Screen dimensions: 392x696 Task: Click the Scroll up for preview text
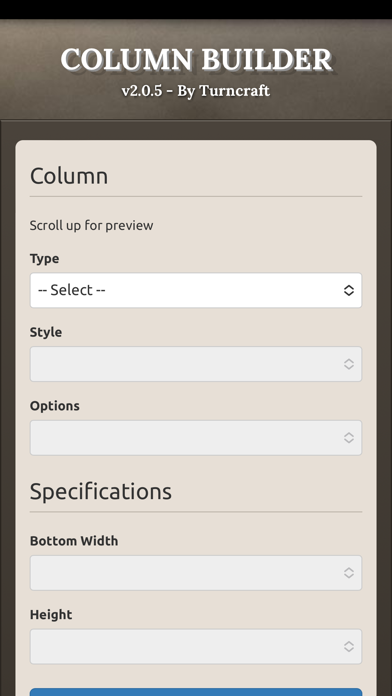point(91,225)
